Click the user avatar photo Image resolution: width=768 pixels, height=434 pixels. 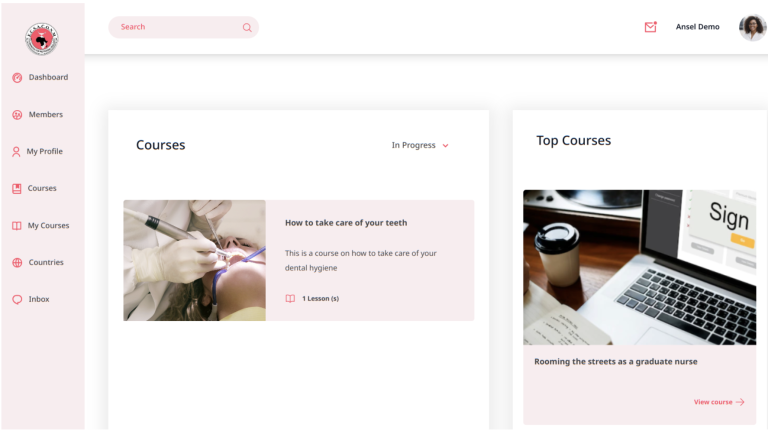pos(752,27)
